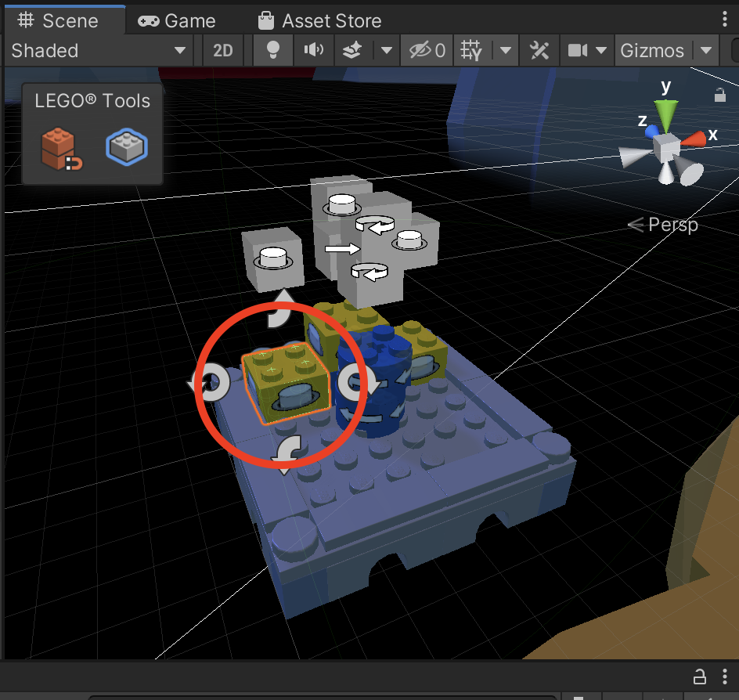Click curved arrow handle below yellow brick
This screenshot has width=739, height=700.
tap(287, 455)
